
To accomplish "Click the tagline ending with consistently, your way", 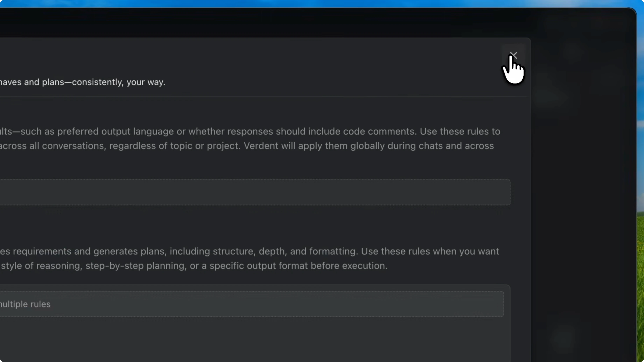I will [82, 82].
